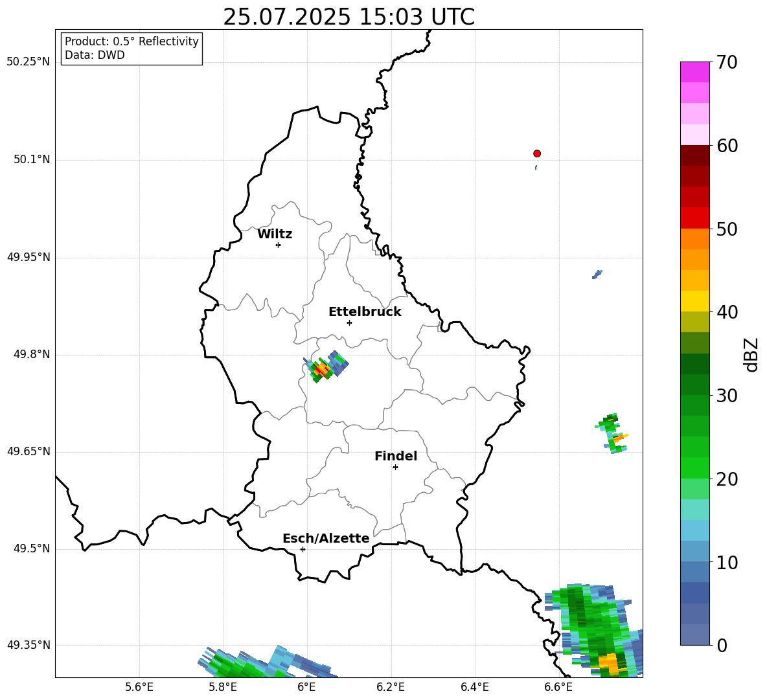This screenshot has width=767, height=700.
Task: Click the dark green colorbar segment above 30
Action: click(694, 384)
